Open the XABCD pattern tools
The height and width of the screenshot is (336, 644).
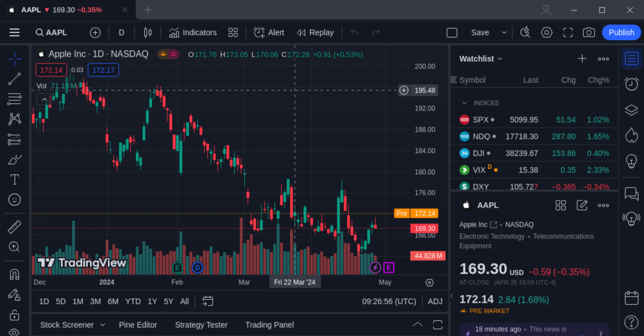click(x=14, y=119)
